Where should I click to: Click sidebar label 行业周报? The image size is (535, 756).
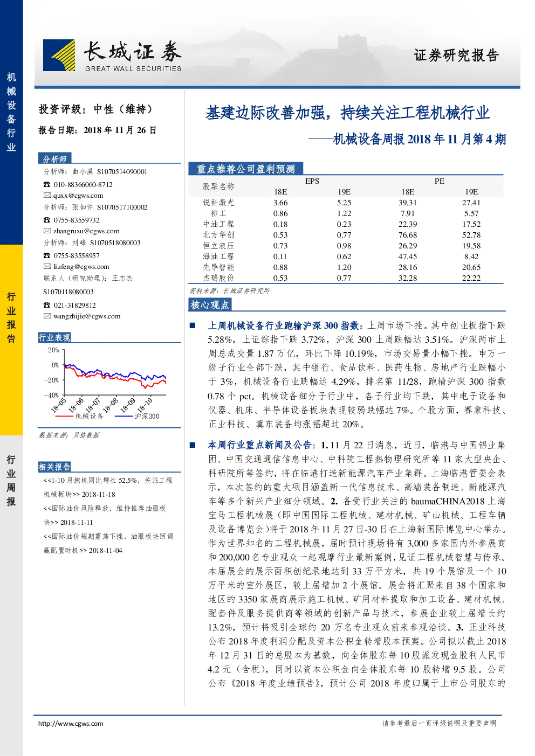click(x=11, y=480)
